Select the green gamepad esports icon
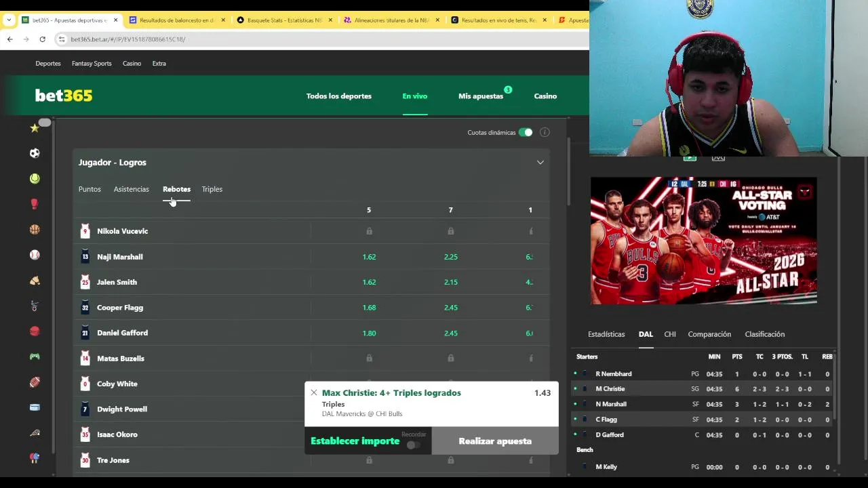 [35, 357]
